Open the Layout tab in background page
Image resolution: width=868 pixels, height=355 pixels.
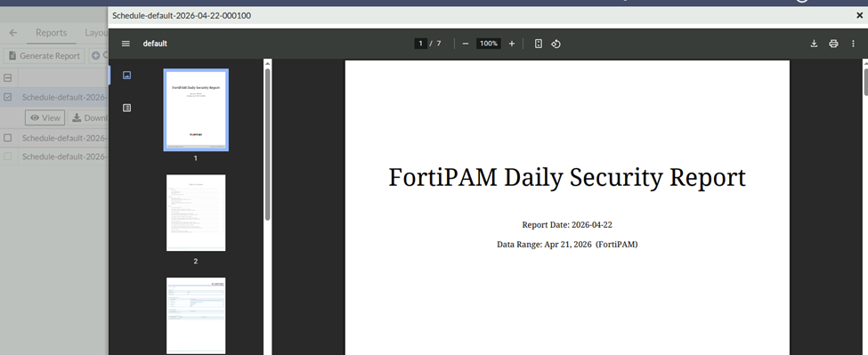tap(96, 33)
